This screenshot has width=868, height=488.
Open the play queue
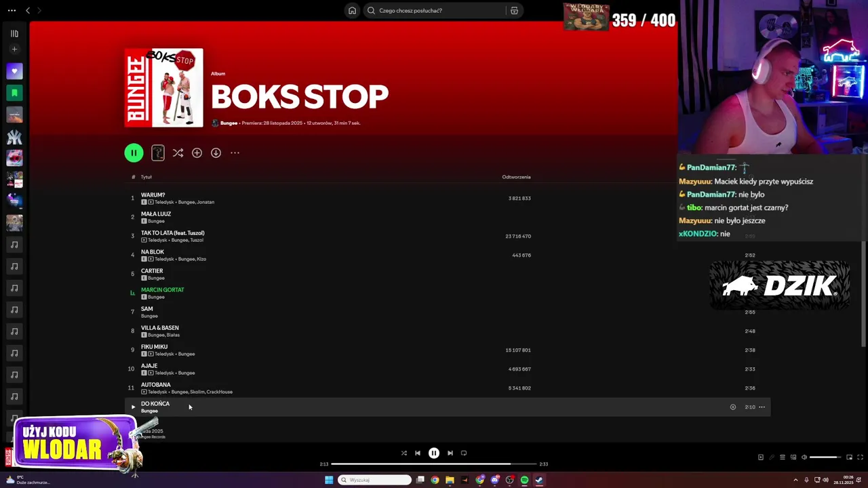(782, 457)
